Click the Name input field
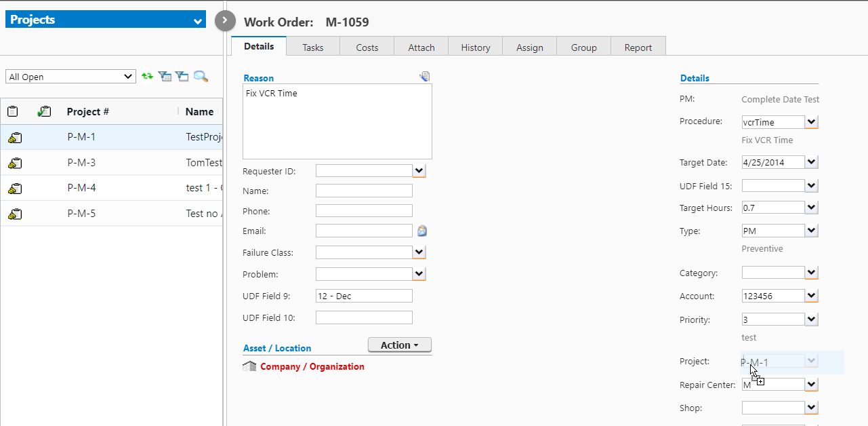 coord(364,191)
